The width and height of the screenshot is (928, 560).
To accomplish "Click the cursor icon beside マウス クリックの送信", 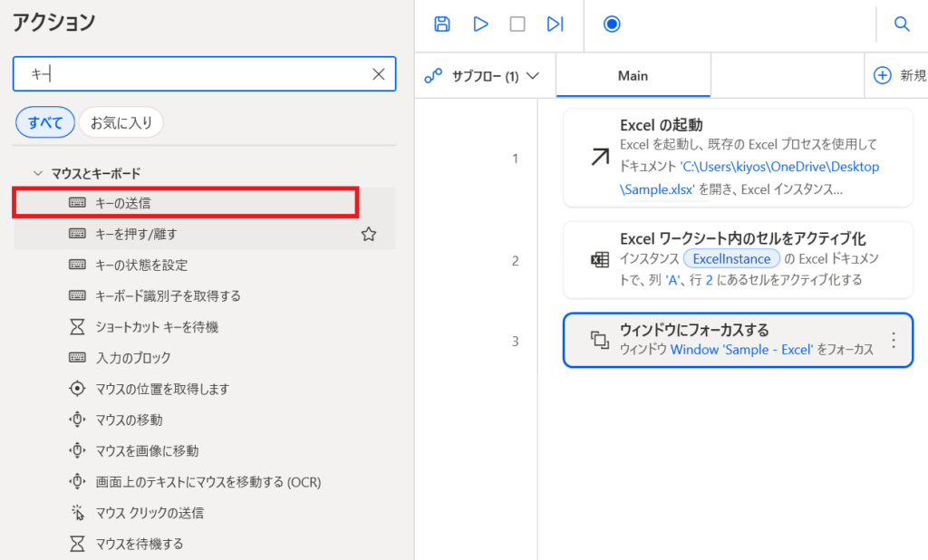I will pyautogui.click(x=78, y=513).
